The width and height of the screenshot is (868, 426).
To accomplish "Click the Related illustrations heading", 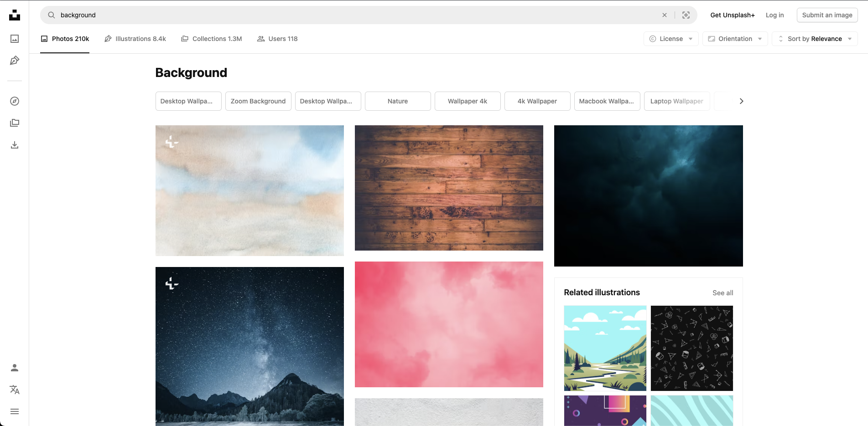I will [602, 293].
